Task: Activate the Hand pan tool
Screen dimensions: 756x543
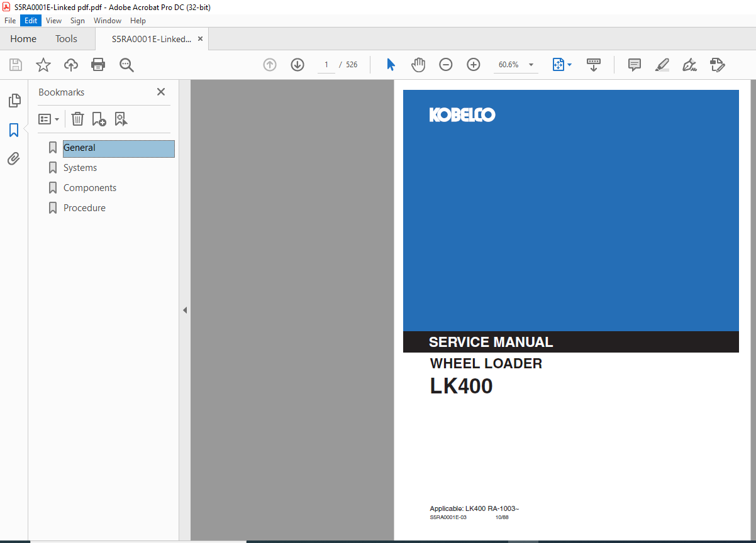Action: point(418,65)
